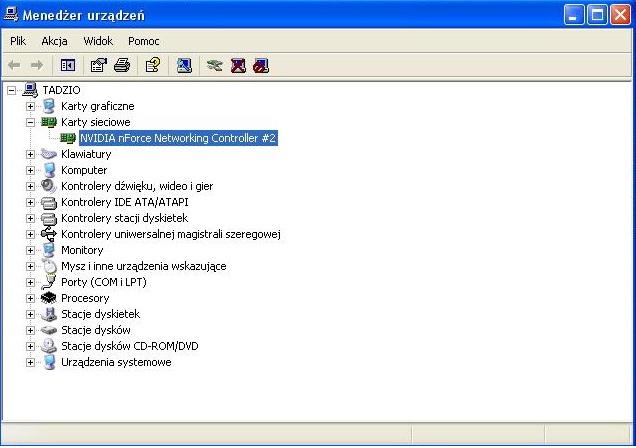Click the Procesory chip icon
Screen dimensions: 636x448
pos(49,298)
